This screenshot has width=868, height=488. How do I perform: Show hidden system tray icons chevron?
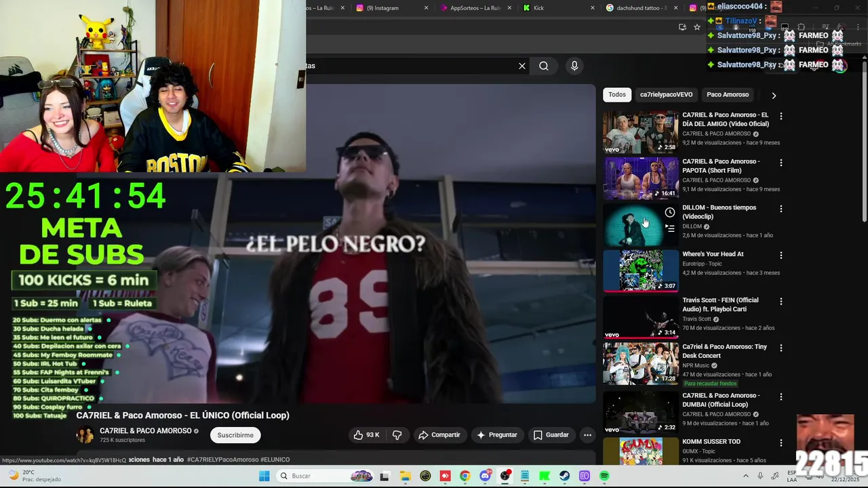tap(746, 476)
